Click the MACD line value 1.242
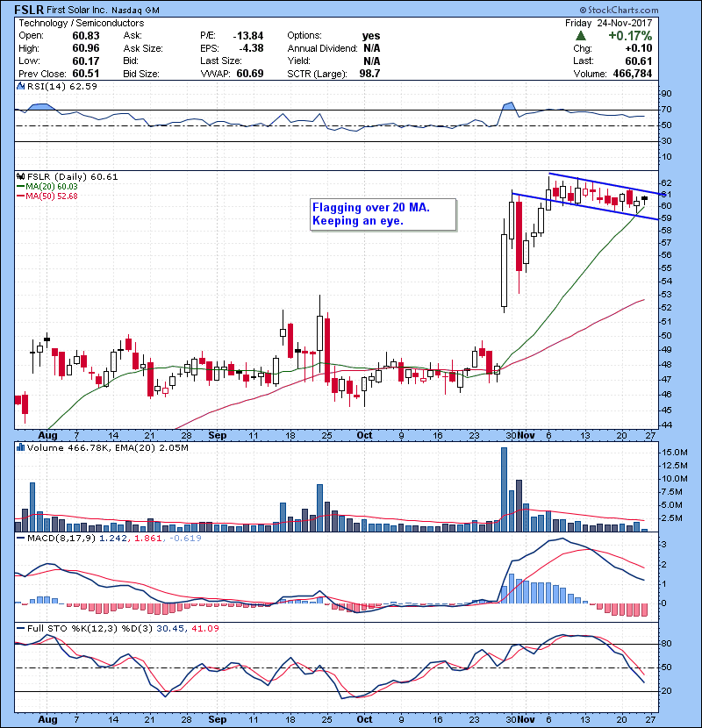The width and height of the screenshot is (702, 728). (x=113, y=539)
